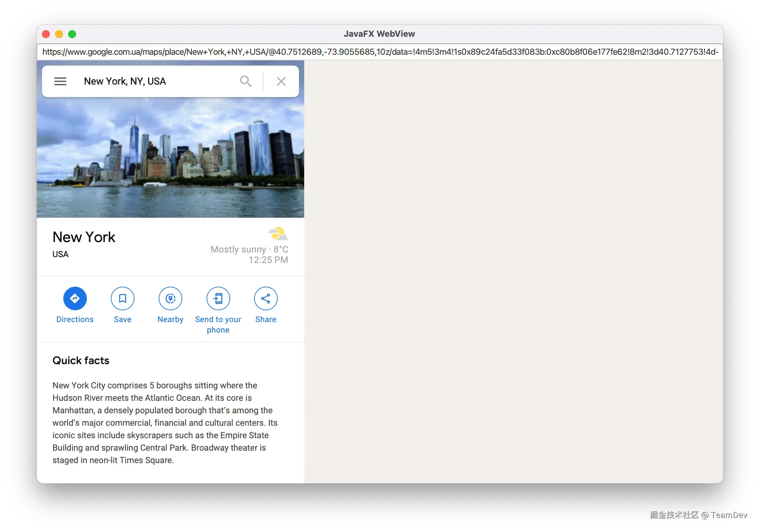
Task: Click the blank map area on the right
Action: pyautogui.click(x=513, y=272)
